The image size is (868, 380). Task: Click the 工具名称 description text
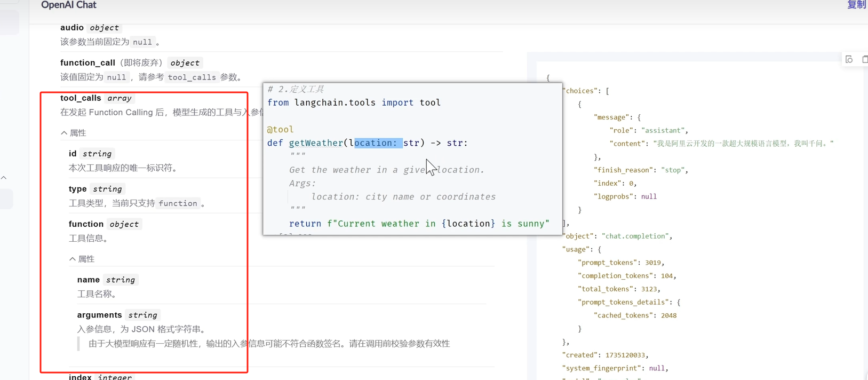(97, 294)
